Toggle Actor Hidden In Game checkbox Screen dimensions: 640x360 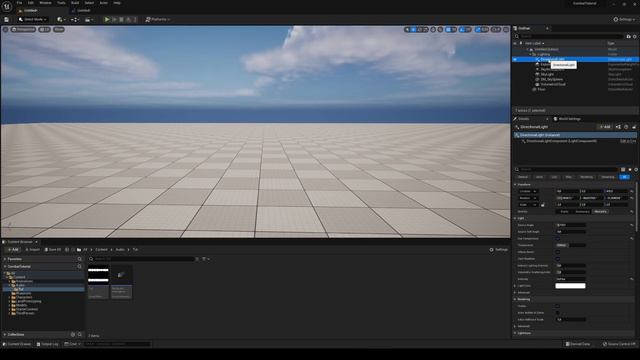pyautogui.click(x=558, y=313)
